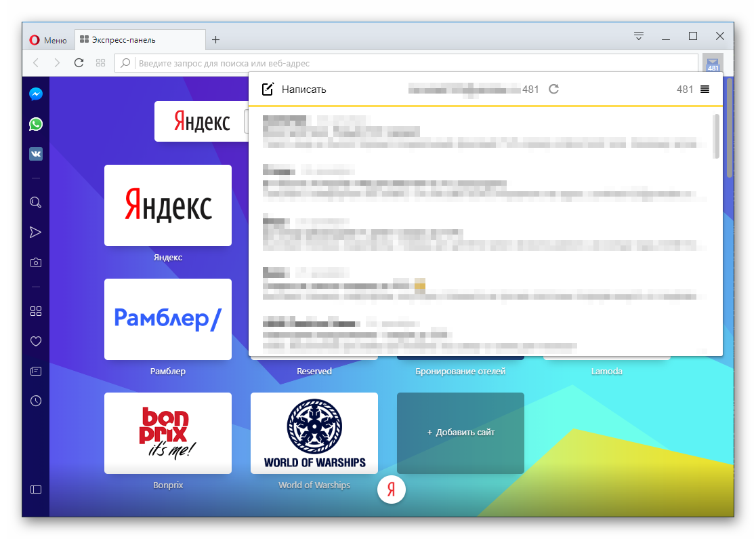The width and height of the screenshot is (756, 539).
Task: Open history clock icon in sidebar
Action: click(36, 401)
